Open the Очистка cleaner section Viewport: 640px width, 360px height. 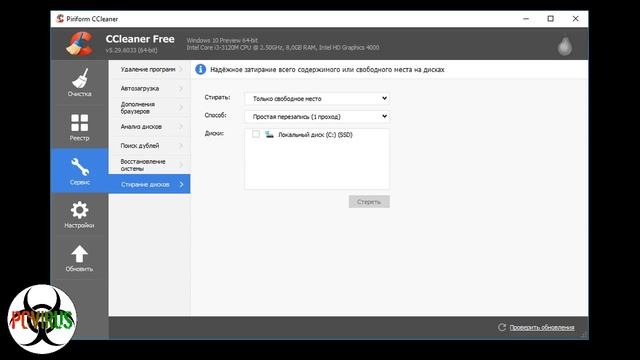(x=80, y=82)
